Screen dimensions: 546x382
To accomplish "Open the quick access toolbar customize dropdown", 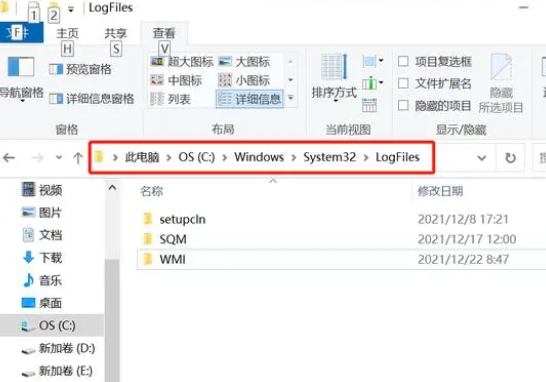I will [x=71, y=9].
